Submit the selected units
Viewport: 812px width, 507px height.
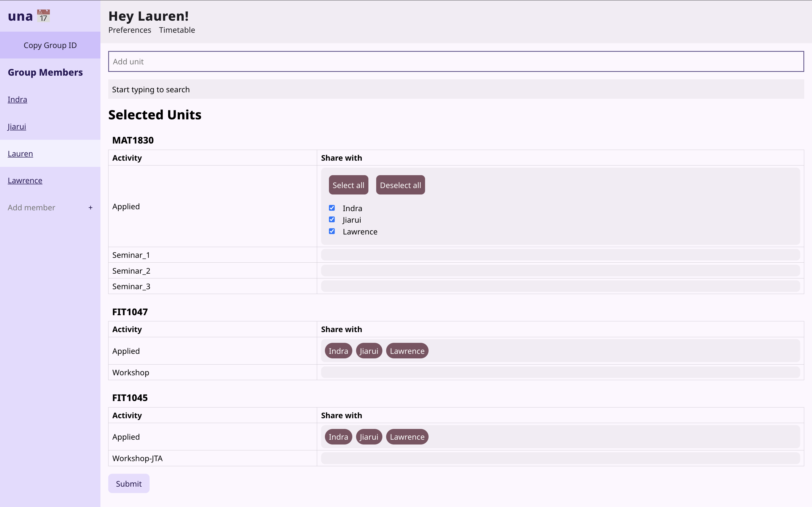(129, 483)
